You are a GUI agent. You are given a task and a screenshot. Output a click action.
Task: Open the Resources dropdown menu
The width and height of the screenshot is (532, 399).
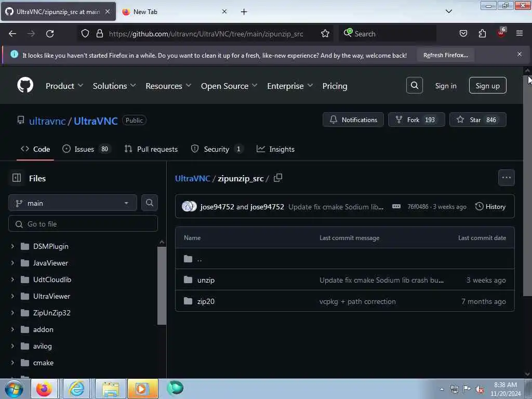click(x=168, y=86)
